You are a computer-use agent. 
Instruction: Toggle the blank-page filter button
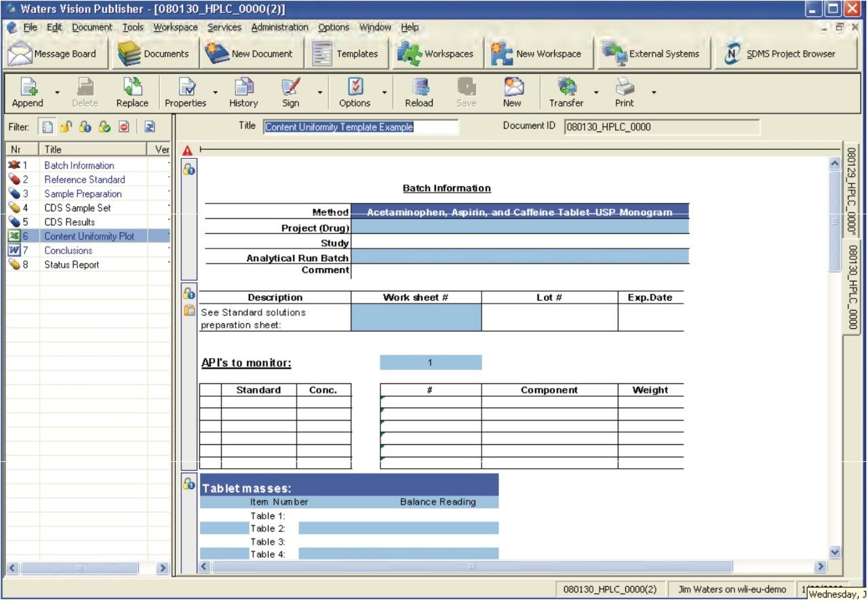47,127
